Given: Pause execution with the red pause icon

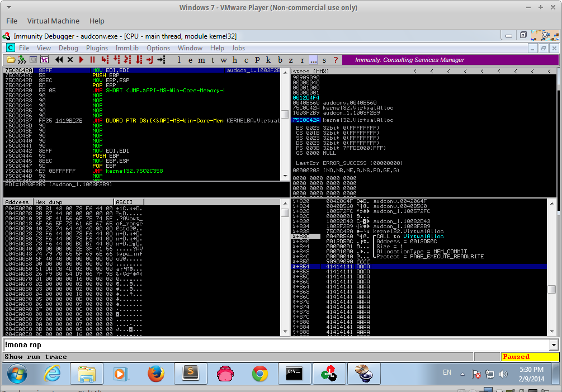Looking at the screenshot, I should point(92,60).
